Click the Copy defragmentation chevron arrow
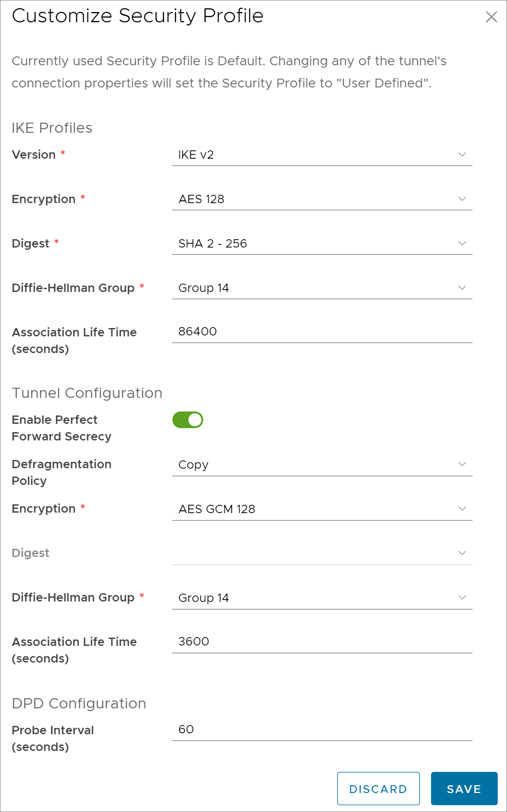The image size is (507, 812). [x=462, y=464]
